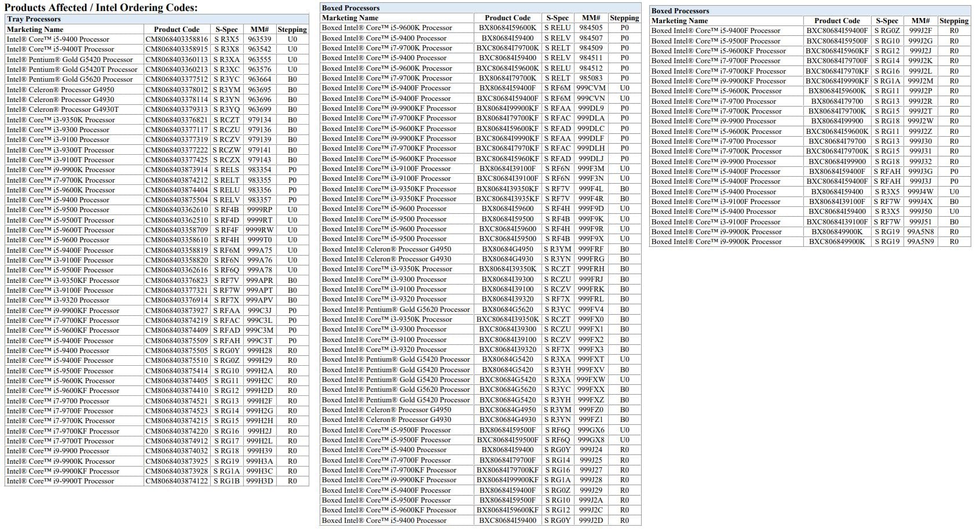Select MM# value 979134
Image resolution: width=980 pixels, height=531 pixels.
coord(259,120)
